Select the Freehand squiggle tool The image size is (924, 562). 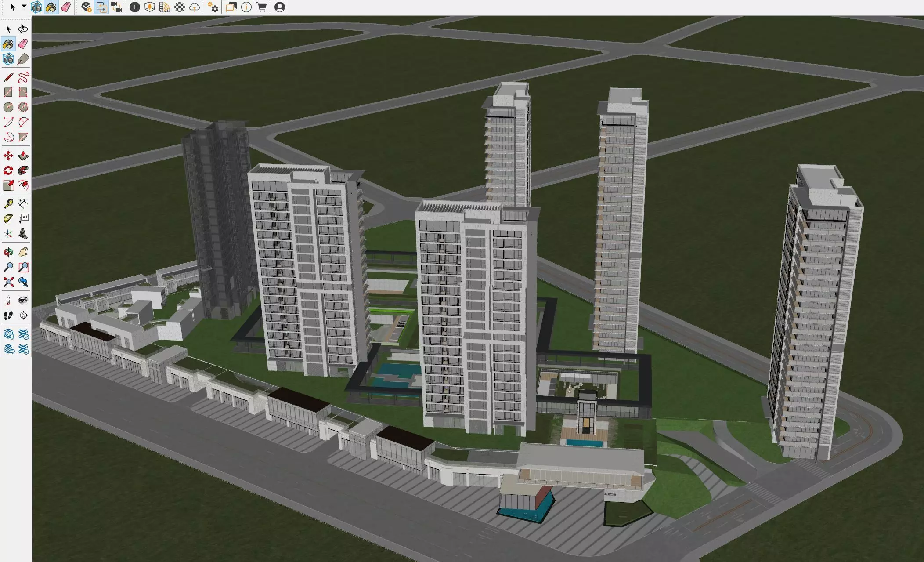pyautogui.click(x=23, y=77)
